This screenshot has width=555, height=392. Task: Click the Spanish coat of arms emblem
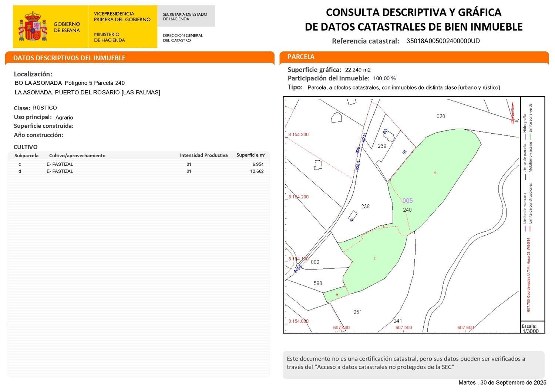(x=33, y=26)
